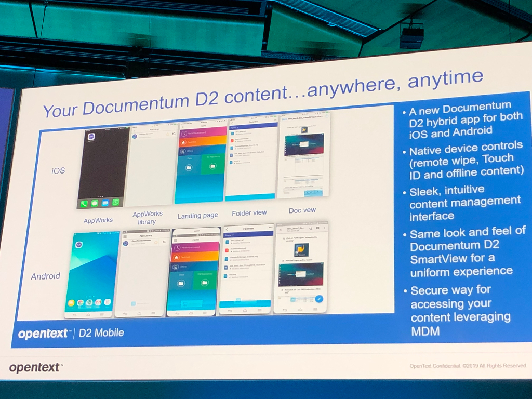The height and width of the screenshot is (399, 532).
Task: Tap the blue edit pencil button in the Android doc view
Action: (319, 299)
